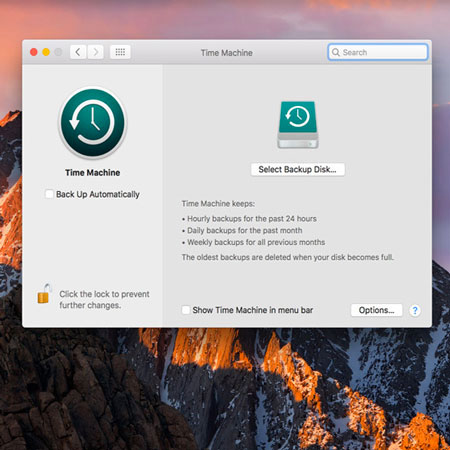
Task: Click 'Click the lock to prevent further changes' text
Action: click(x=104, y=299)
